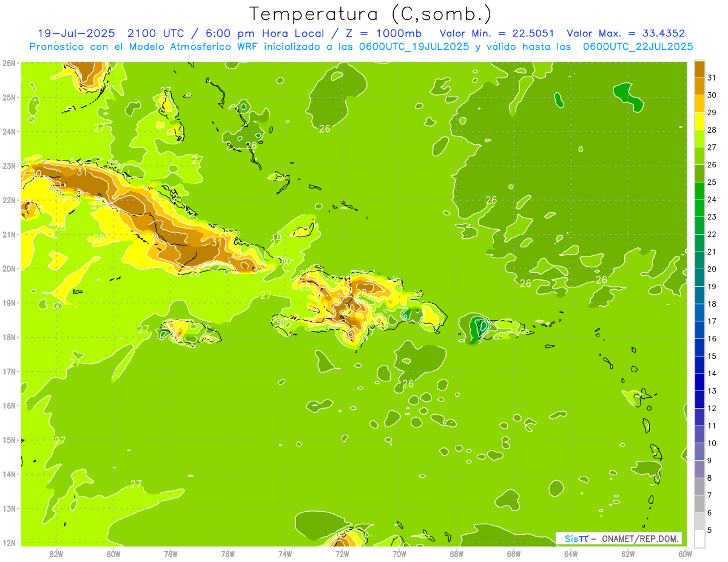This screenshot has width=728, height=562.
Task: Click the 11 label on the color scale
Action: pos(712,426)
